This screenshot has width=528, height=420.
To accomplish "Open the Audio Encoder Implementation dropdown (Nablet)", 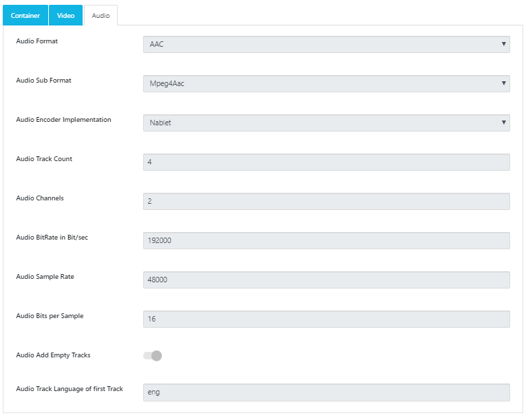I will coord(326,123).
